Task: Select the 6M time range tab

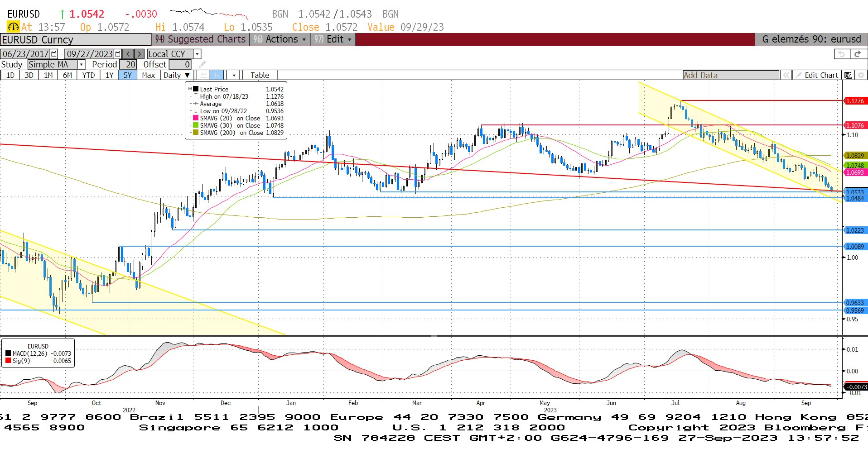Action: coord(67,75)
